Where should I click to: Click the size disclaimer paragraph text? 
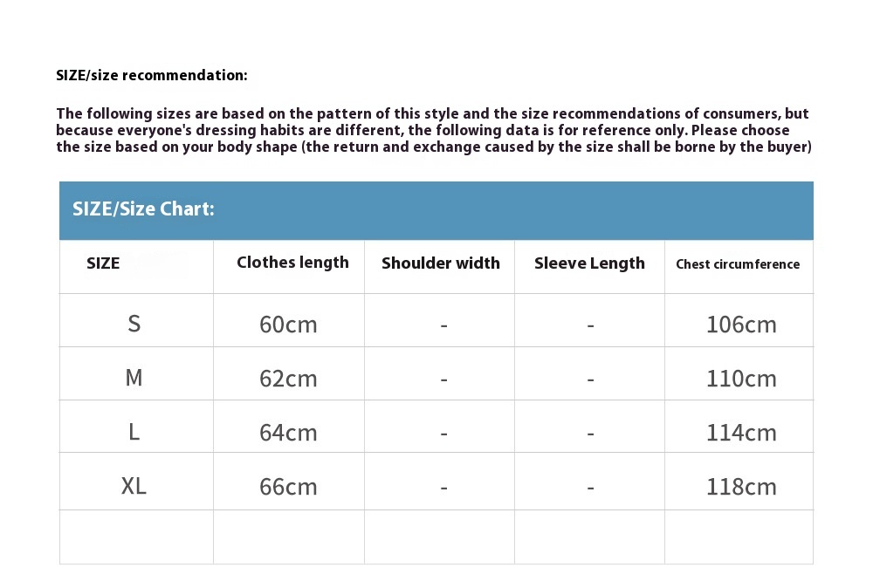click(x=434, y=130)
